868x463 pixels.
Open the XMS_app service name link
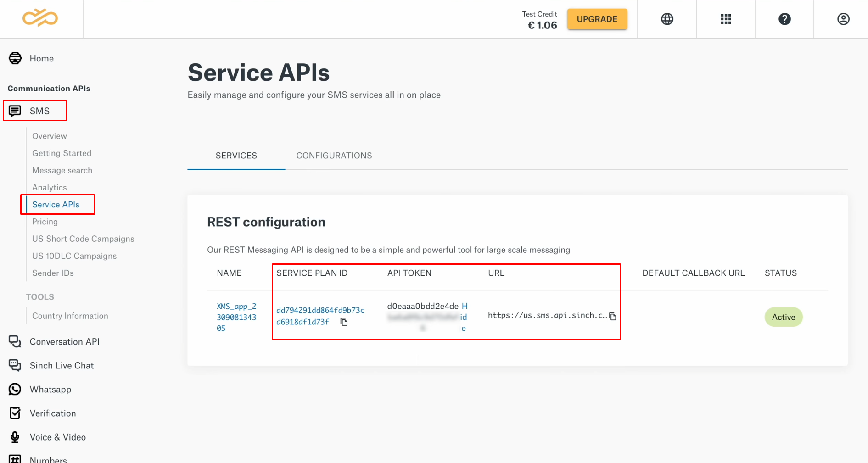coord(236,317)
